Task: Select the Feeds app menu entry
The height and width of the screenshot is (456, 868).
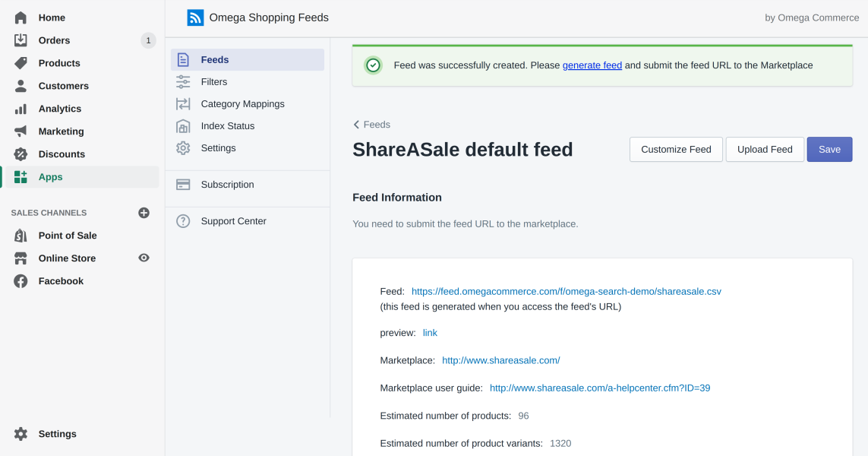Action: coord(248,60)
